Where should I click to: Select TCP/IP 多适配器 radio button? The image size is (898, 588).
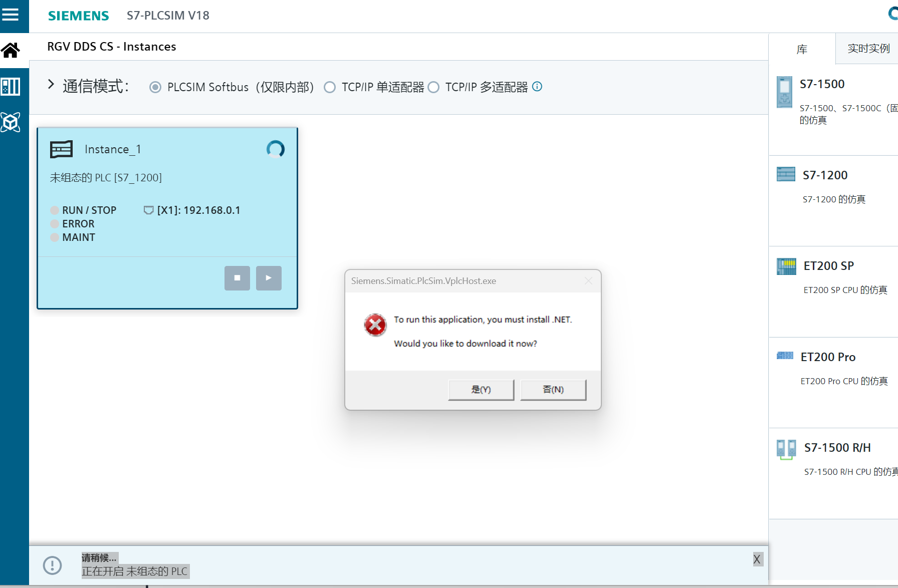pyautogui.click(x=434, y=88)
